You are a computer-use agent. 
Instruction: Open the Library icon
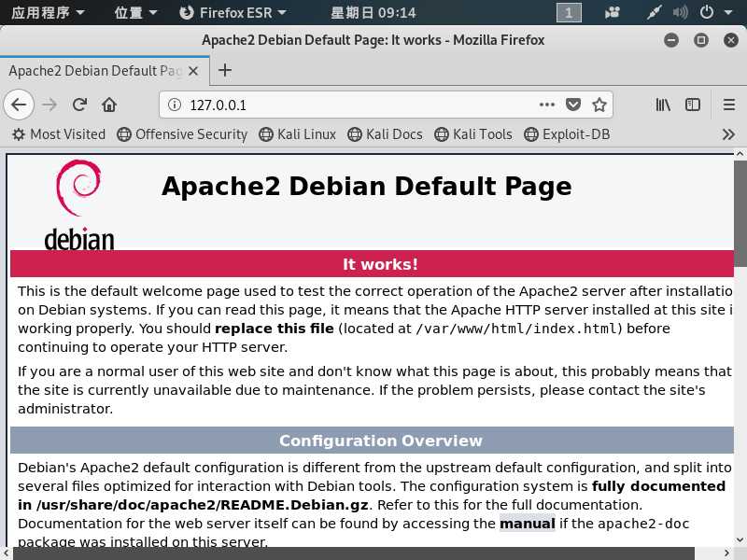click(x=663, y=105)
